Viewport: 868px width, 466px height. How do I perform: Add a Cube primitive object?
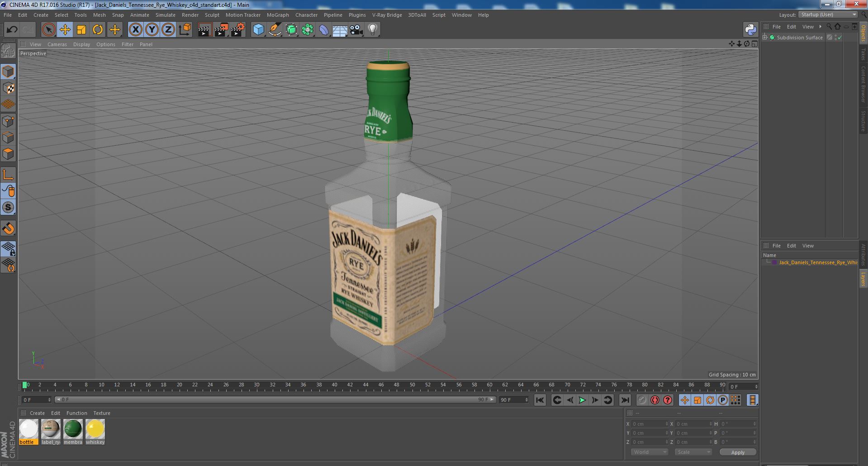258,30
